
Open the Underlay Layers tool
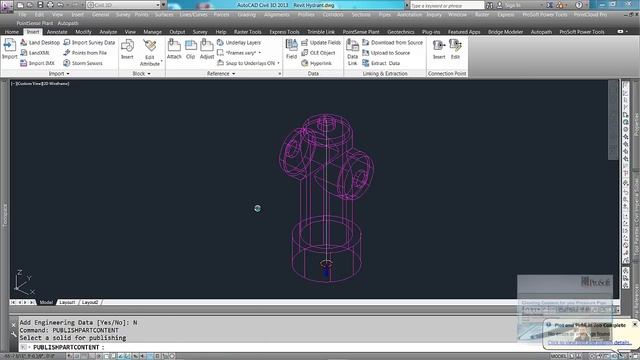point(239,42)
